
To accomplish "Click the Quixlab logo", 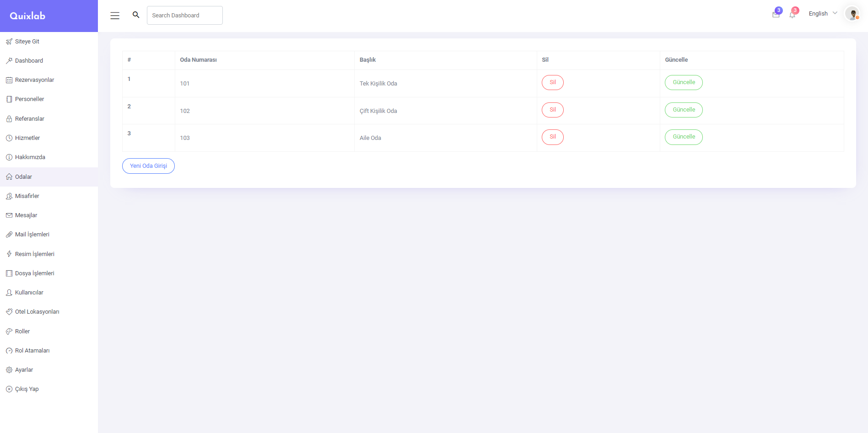I will click(x=27, y=16).
